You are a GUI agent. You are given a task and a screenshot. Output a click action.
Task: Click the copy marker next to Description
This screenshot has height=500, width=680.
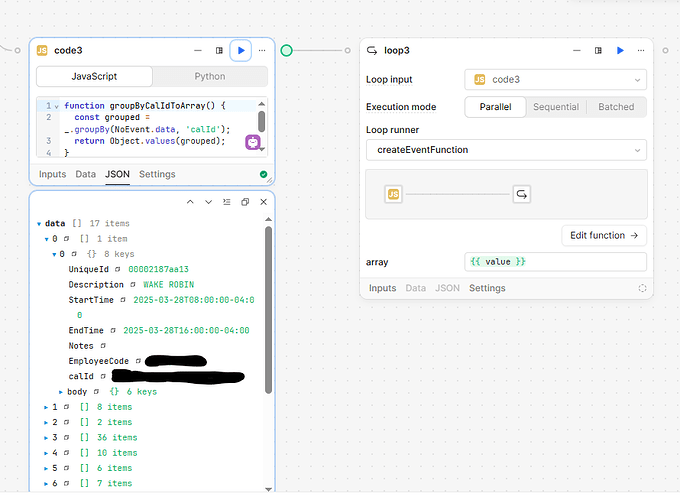[x=133, y=284]
